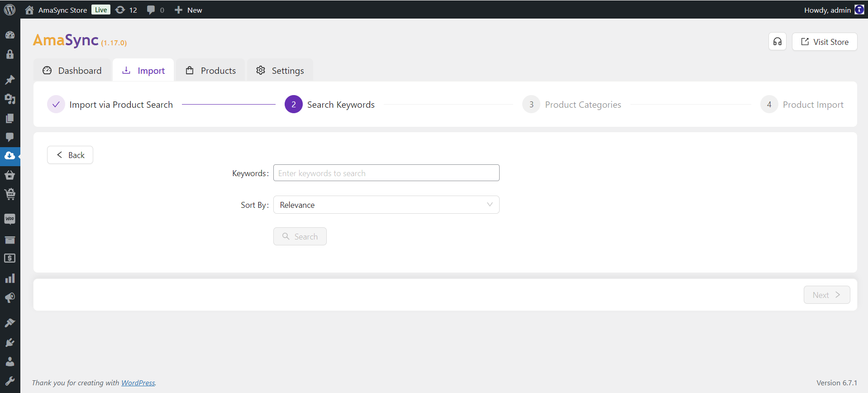
Task: Click the headphones support button
Action: point(777,42)
